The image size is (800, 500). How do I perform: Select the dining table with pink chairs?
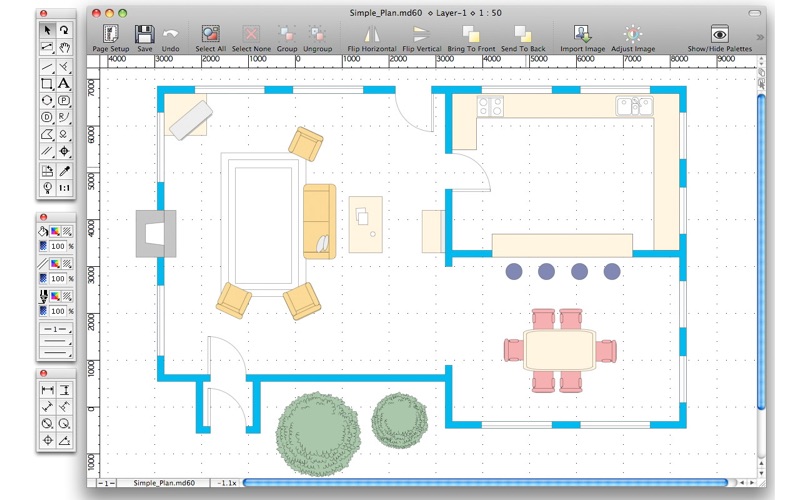click(x=560, y=351)
